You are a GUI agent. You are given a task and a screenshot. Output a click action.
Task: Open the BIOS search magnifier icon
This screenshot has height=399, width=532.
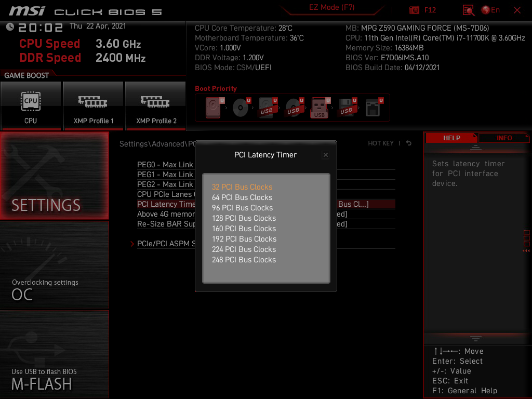(469, 10)
